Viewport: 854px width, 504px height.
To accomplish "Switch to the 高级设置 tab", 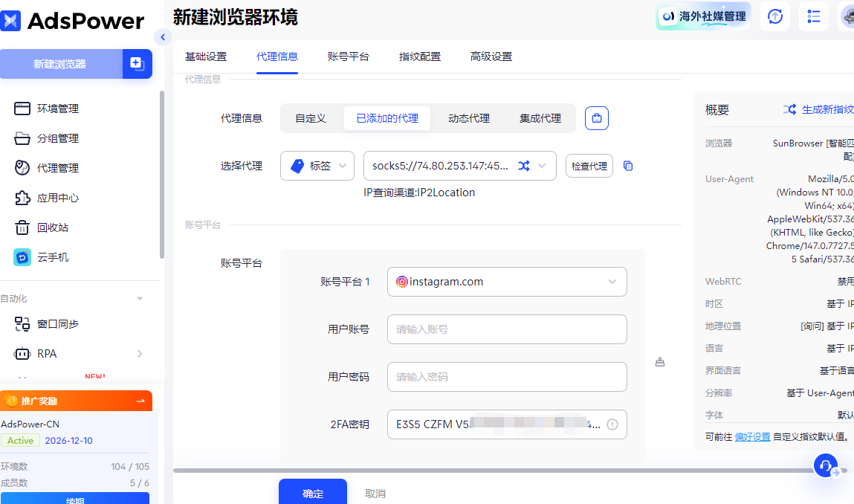I will (491, 56).
